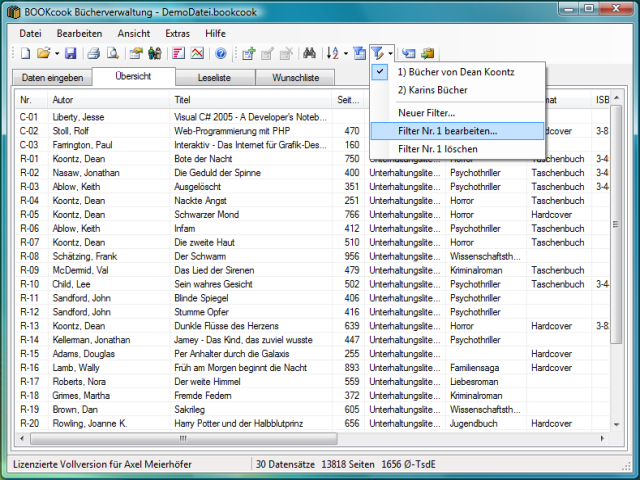
Task: Collapse the filter funnel dropdown
Action: [391, 53]
